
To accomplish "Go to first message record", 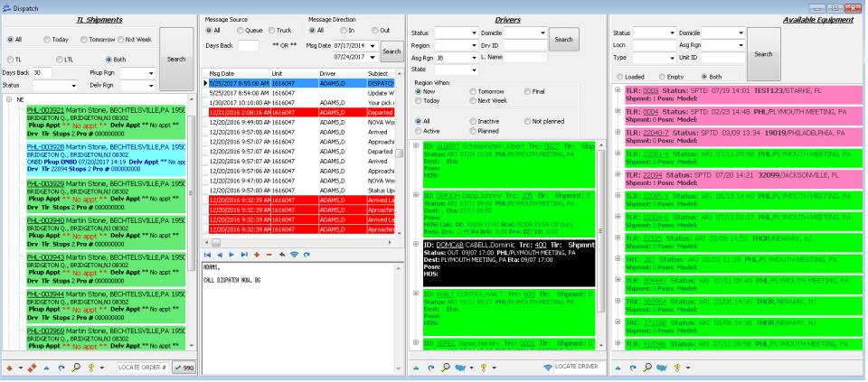I will coord(208,255).
